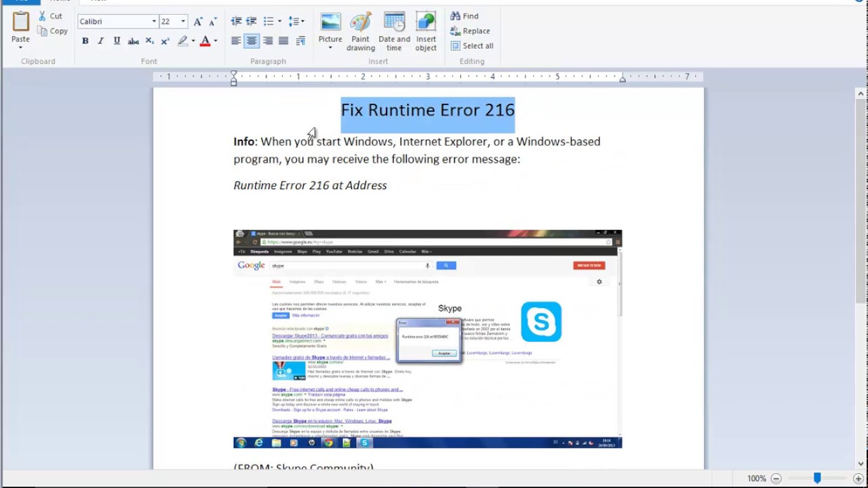Click the scrollbar up arrow
Image resolution: width=868 pixels, height=488 pixels.
click(861, 94)
